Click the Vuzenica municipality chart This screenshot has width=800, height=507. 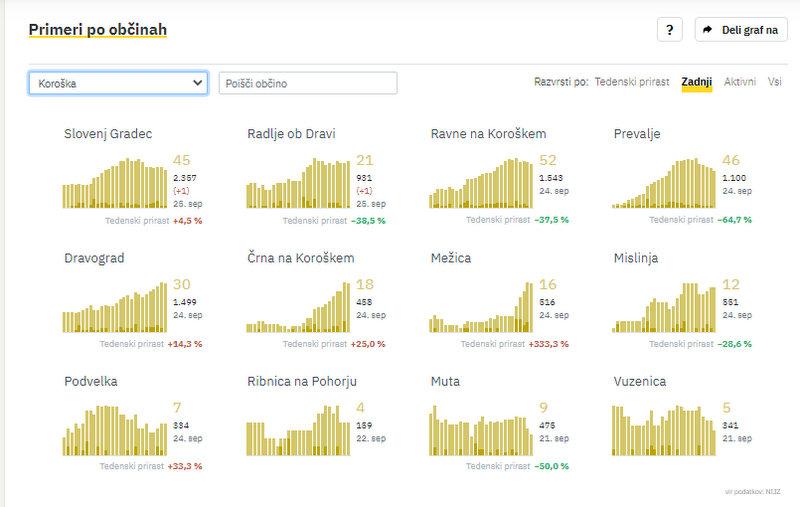664,430
